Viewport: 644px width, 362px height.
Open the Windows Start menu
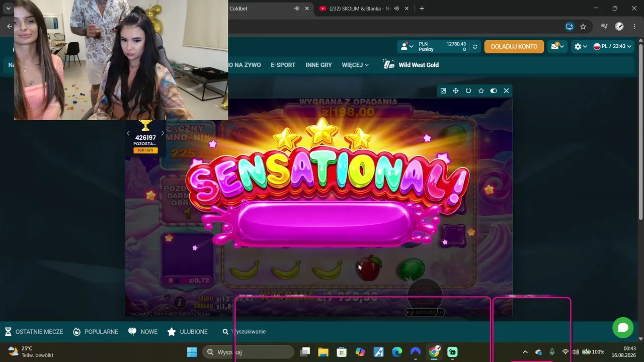pos(192,352)
